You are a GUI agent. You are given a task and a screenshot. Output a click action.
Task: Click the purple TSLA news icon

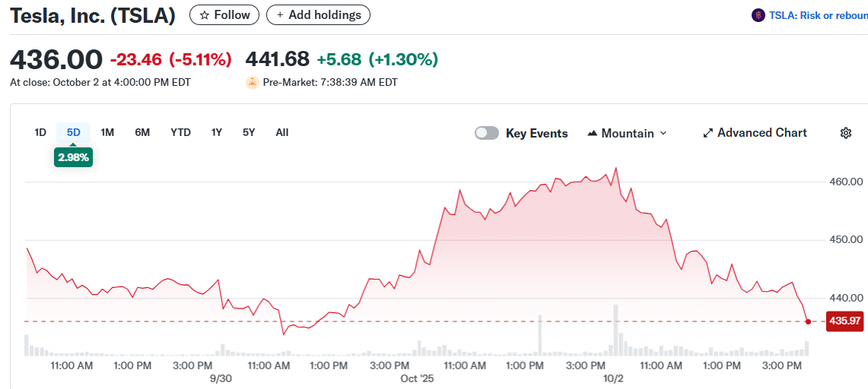tap(758, 15)
